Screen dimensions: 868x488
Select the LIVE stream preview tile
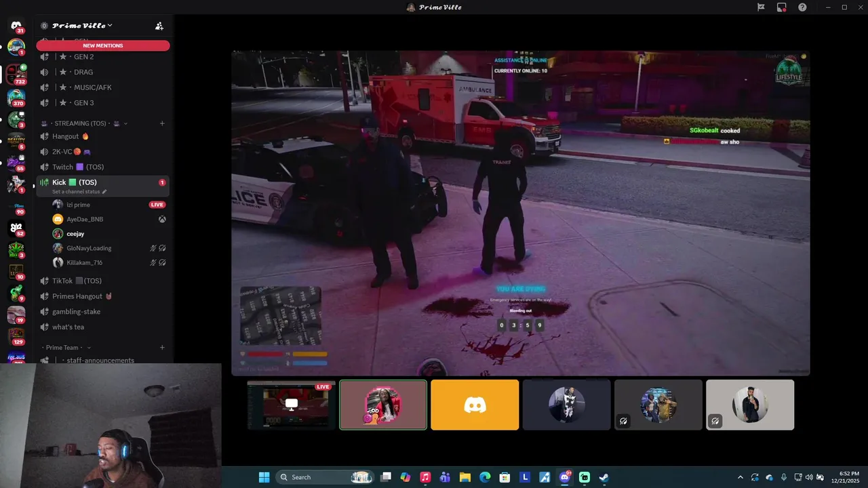(x=292, y=405)
